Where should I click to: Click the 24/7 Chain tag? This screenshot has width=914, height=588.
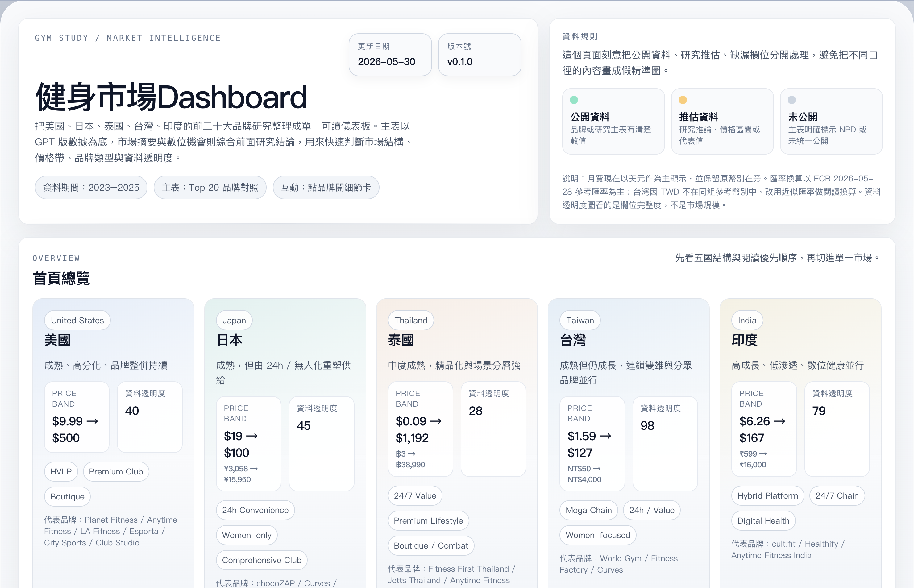[837, 495]
